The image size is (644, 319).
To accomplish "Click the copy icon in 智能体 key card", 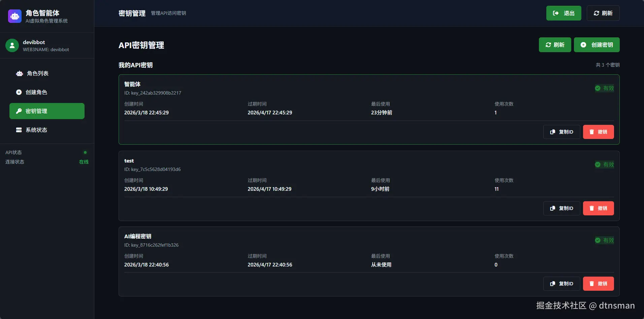I will click(552, 132).
